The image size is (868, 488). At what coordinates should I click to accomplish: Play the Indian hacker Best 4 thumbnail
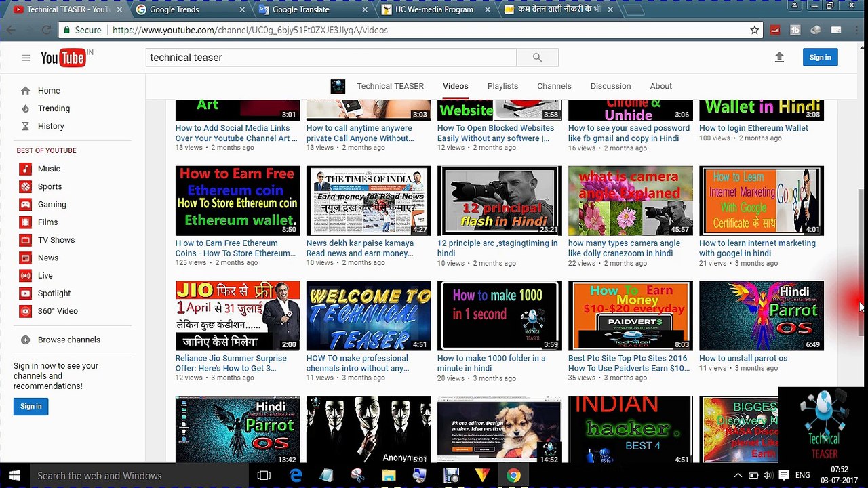pos(630,430)
